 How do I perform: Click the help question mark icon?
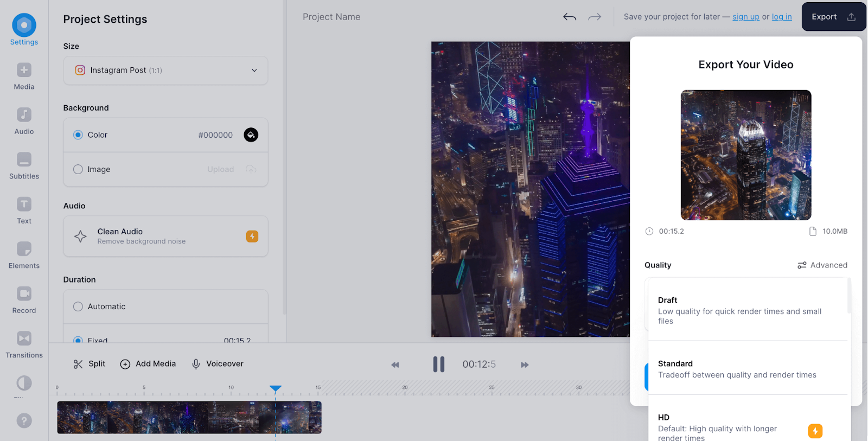point(24,420)
